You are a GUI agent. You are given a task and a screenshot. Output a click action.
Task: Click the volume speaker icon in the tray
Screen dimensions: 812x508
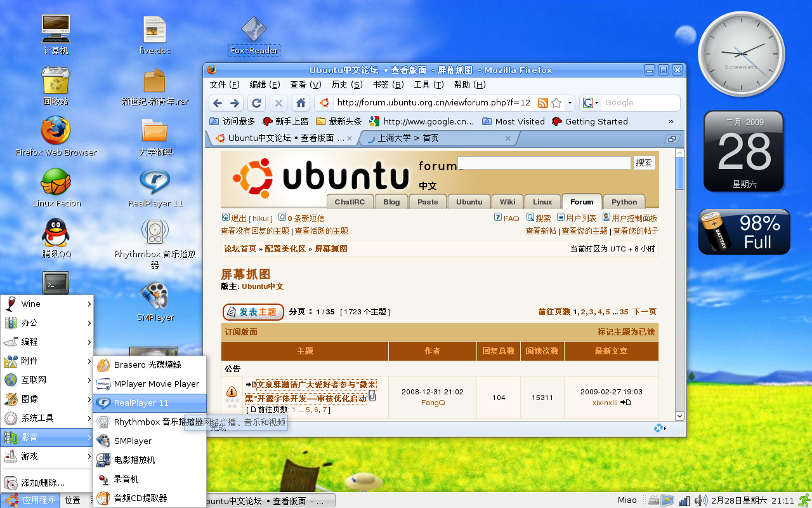click(700, 500)
